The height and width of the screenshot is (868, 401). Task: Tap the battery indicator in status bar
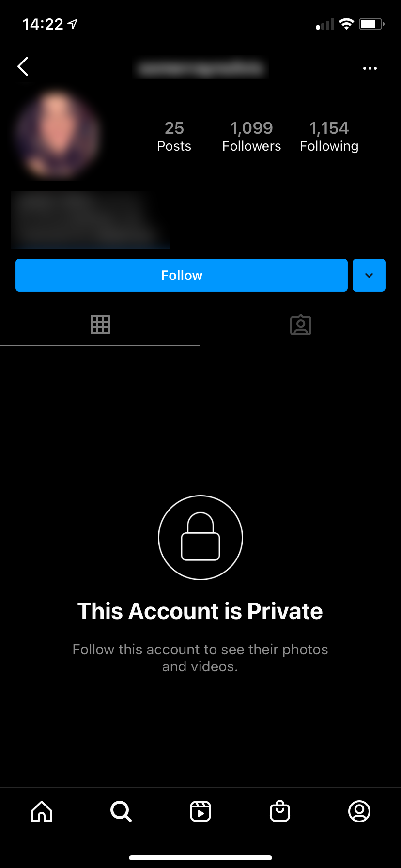pos(371,24)
